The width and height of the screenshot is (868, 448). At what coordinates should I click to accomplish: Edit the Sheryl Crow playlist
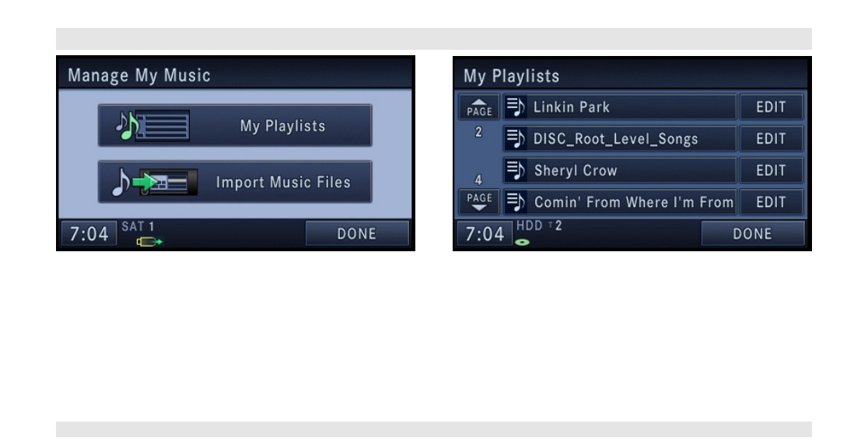pyautogui.click(x=771, y=170)
